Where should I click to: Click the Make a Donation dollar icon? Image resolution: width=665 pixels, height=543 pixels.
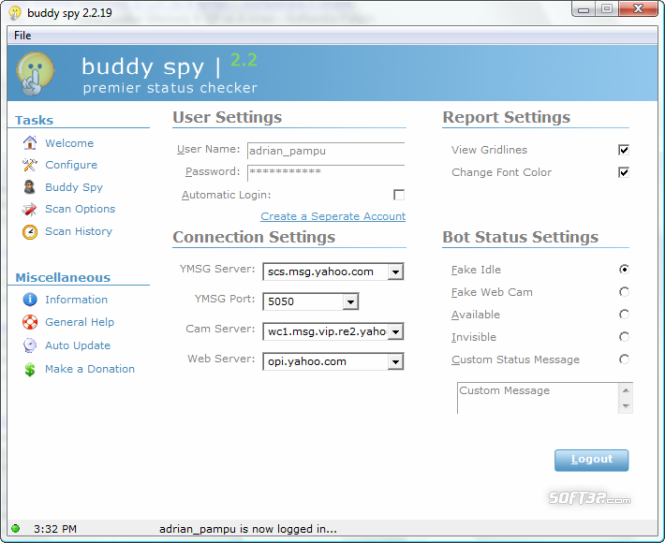(29, 369)
